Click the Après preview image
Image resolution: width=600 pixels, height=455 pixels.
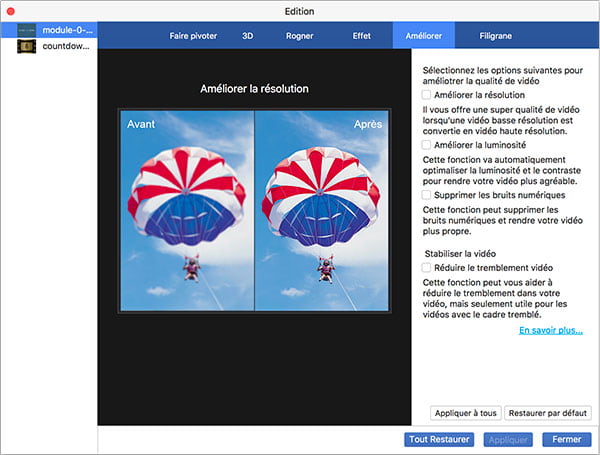click(321, 211)
